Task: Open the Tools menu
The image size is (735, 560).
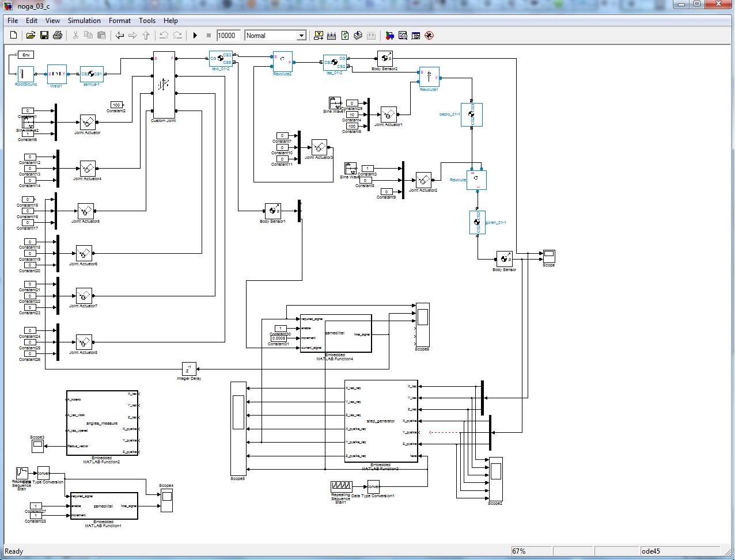Action: (147, 21)
